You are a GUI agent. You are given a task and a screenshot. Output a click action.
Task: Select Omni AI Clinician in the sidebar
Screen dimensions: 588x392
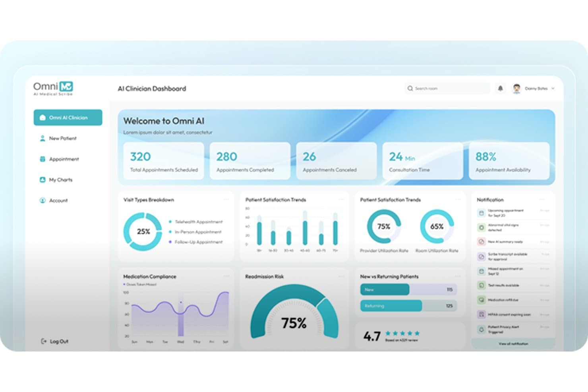(68, 118)
